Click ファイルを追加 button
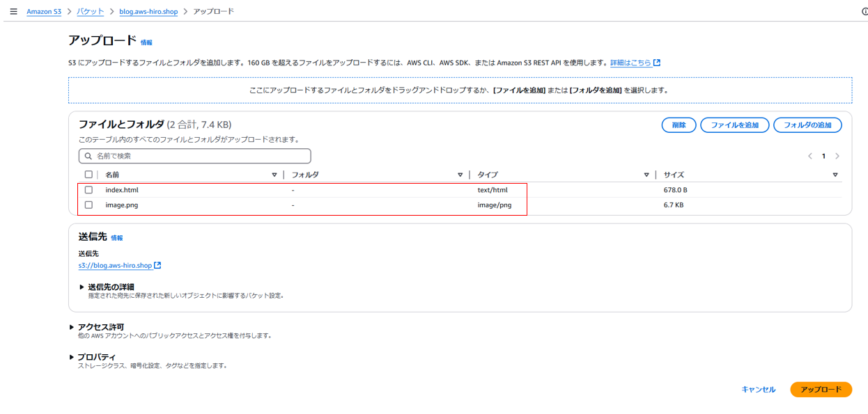The width and height of the screenshot is (868, 414). (734, 125)
